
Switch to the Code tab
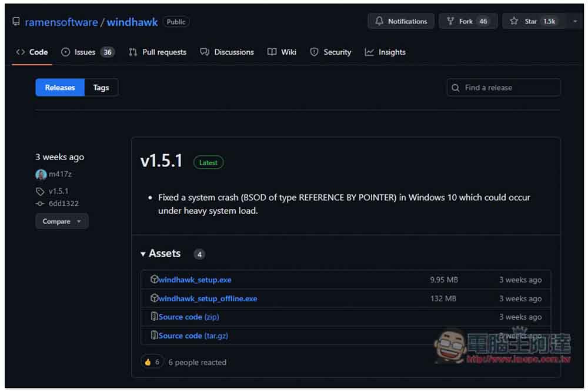click(32, 52)
